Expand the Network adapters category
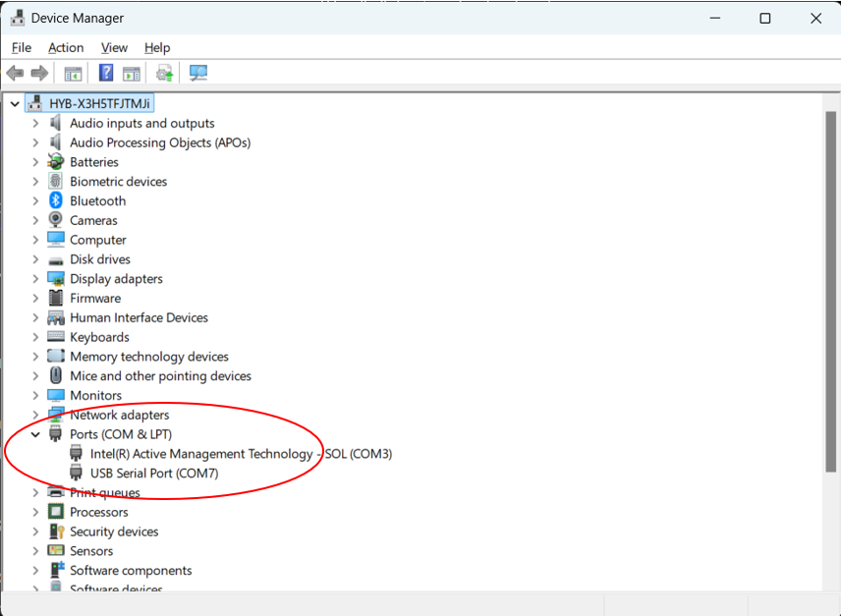Viewport: 841px width, 616px height. (35, 415)
